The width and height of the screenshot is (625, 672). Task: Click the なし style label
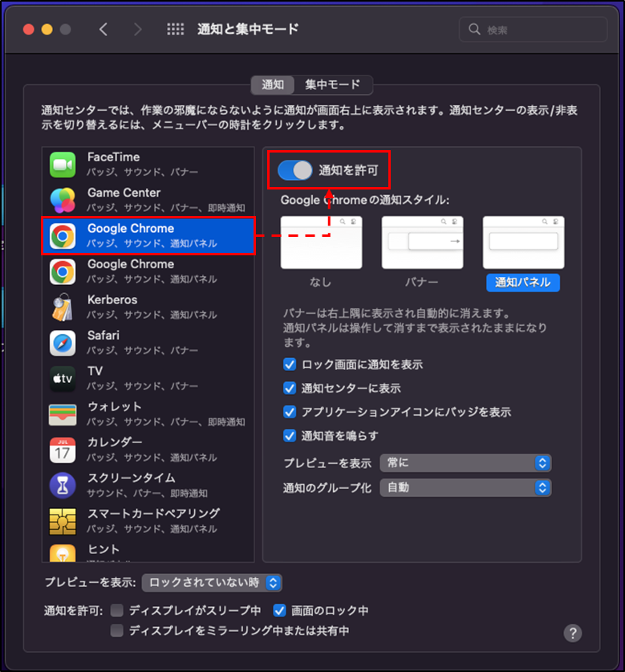click(321, 282)
